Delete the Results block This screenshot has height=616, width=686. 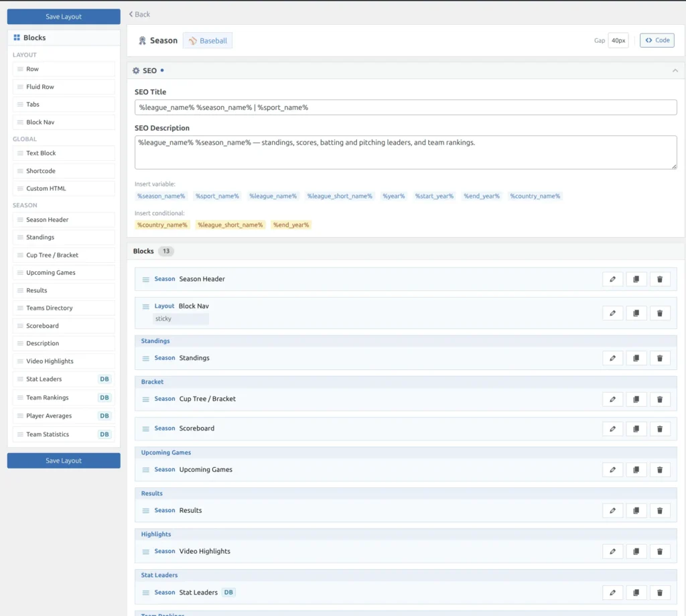tap(660, 511)
